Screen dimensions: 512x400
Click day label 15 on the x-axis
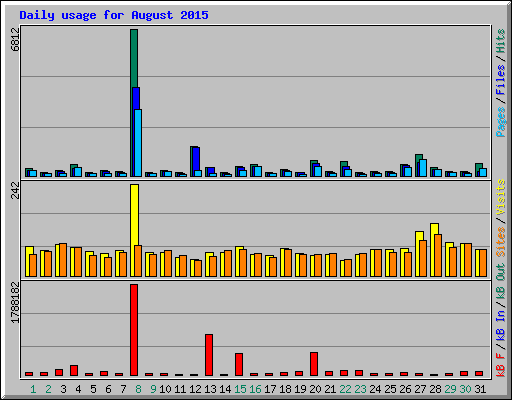click(240, 389)
